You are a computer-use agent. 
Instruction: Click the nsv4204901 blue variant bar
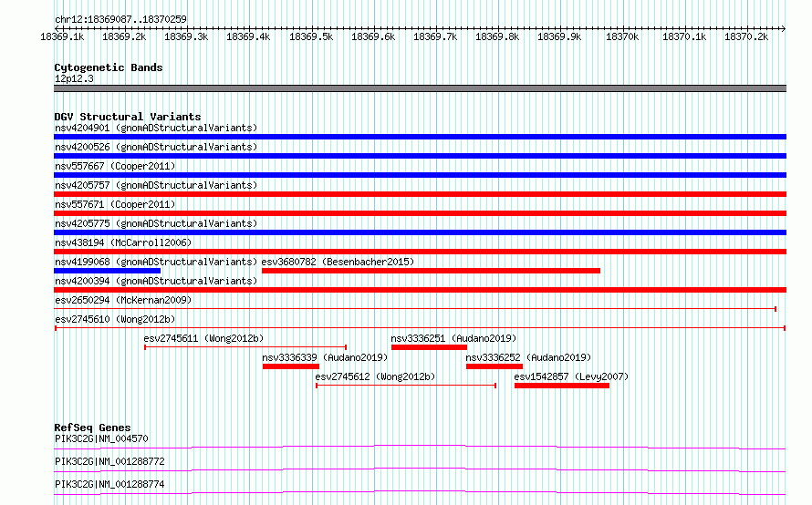point(420,137)
